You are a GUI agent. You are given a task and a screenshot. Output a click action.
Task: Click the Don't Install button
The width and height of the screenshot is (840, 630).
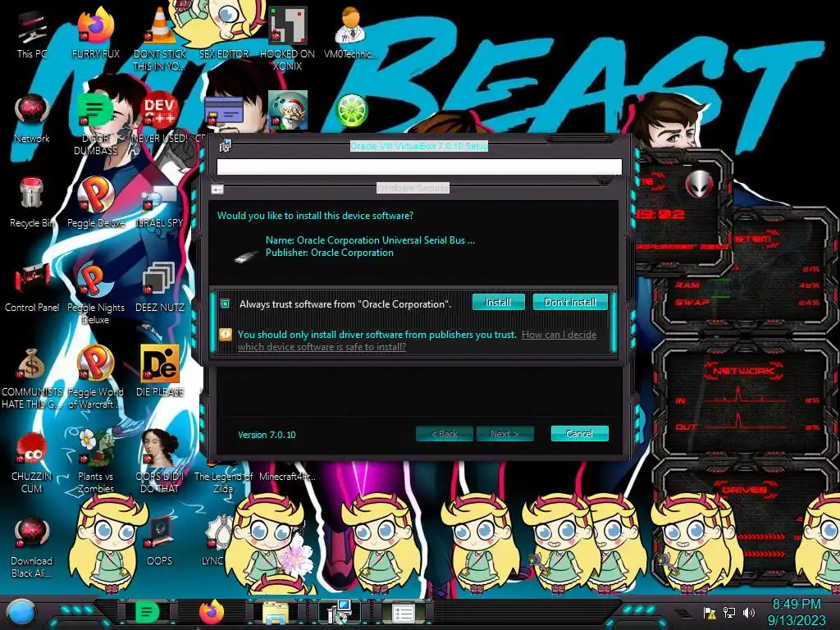[x=570, y=302]
